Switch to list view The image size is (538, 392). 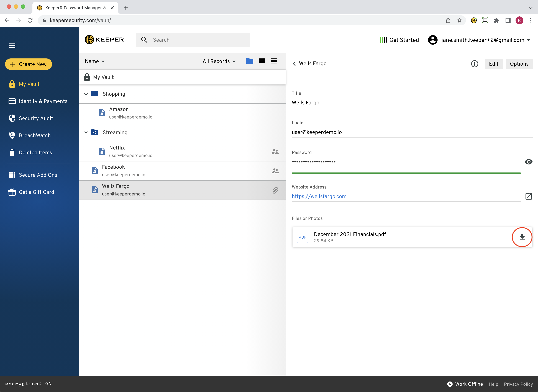click(x=274, y=61)
